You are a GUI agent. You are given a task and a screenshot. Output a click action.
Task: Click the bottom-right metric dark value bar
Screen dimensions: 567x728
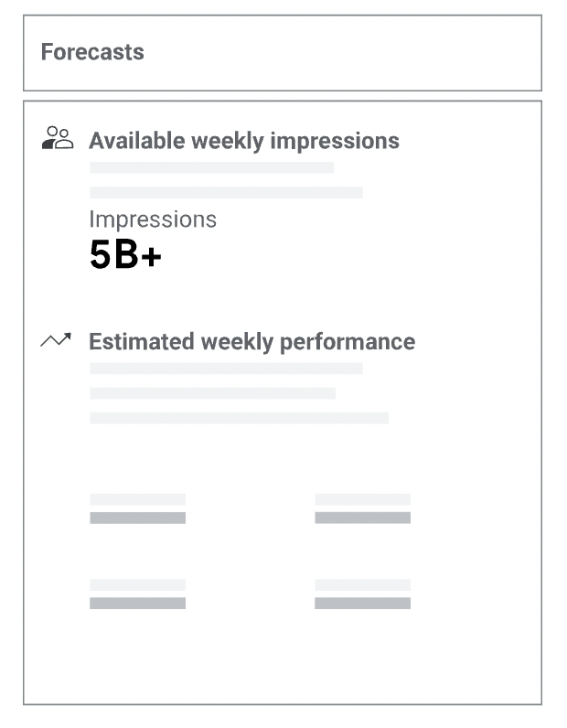pyautogui.click(x=363, y=603)
